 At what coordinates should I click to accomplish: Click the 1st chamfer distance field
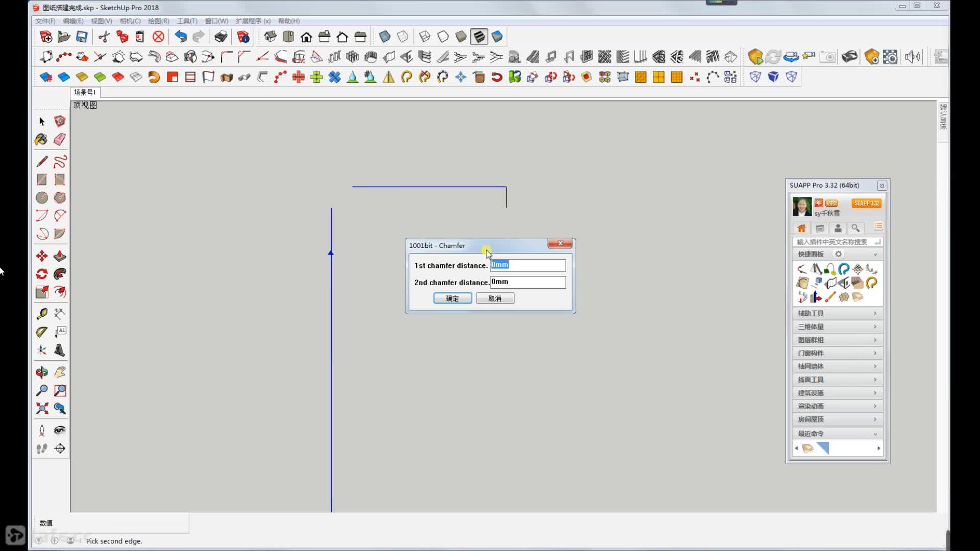click(528, 265)
